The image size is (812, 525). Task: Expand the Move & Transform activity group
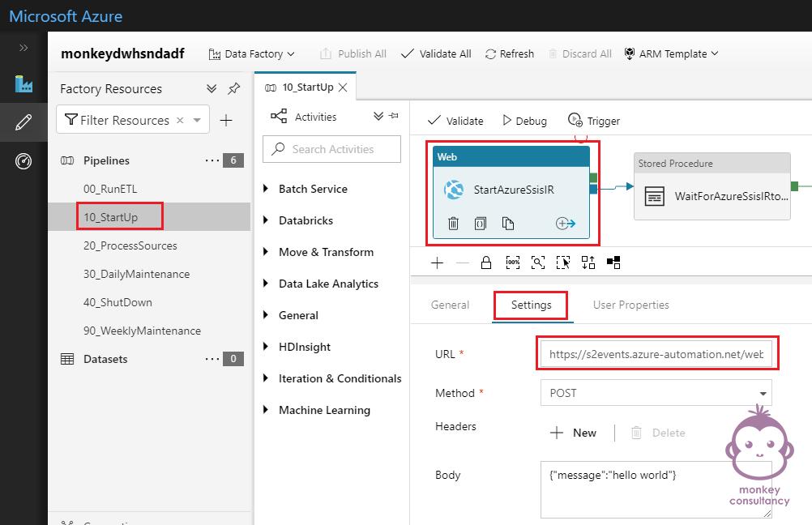326,252
